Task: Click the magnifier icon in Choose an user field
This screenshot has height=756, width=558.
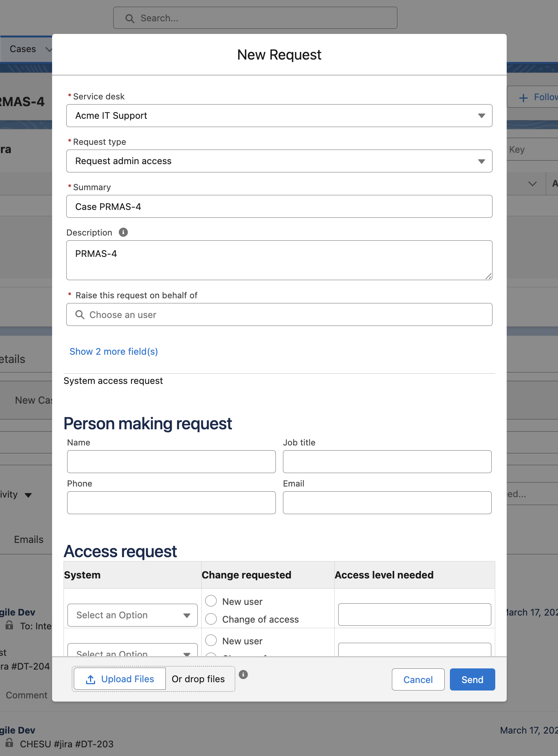Action: point(80,314)
